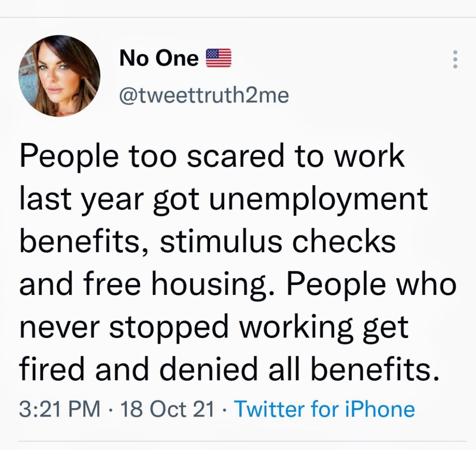Open the No One display name
Image resolution: width=476 pixels, height=450 pixels.
pyautogui.click(x=159, y=58)
